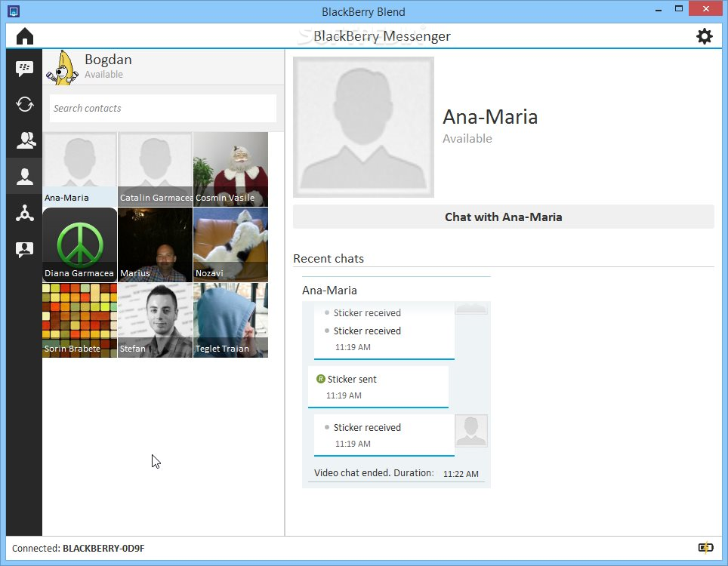Open the channels sidebar icon

(25, 213)
